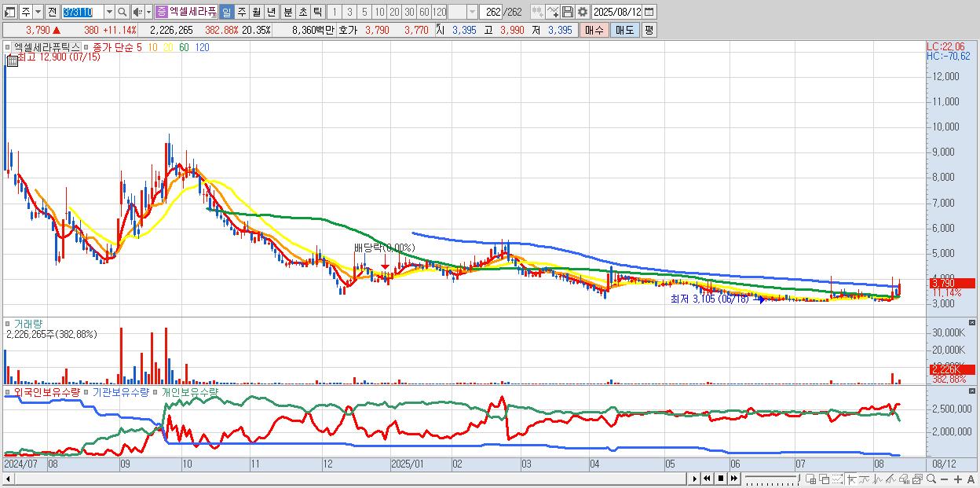Click the crosshair cursor icon
The image size is (980, 488).
(852, 479)
